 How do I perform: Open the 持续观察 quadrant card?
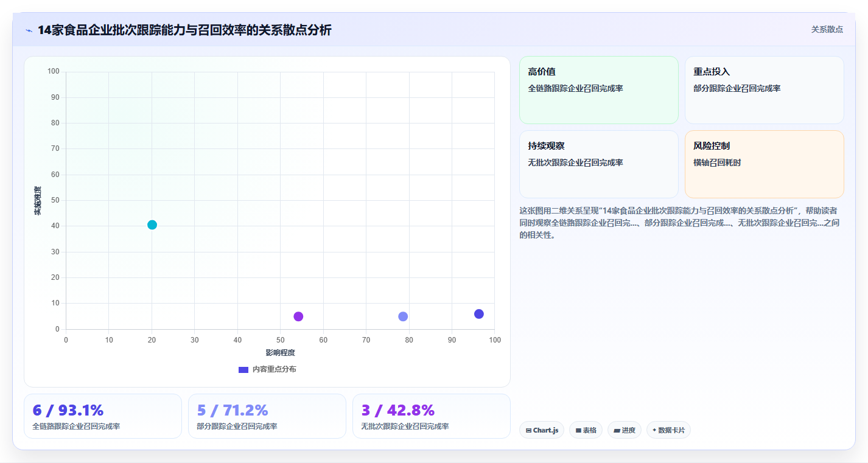[598, 164]
